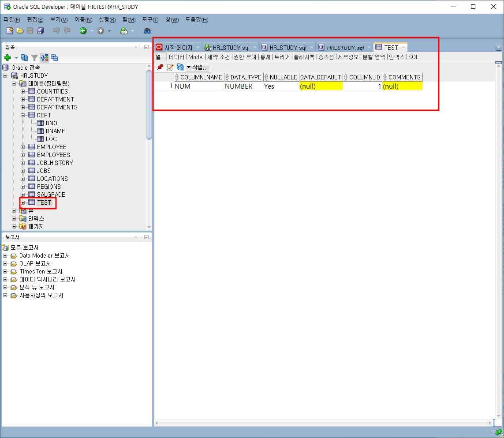The width and height of the screenshot is (504, 438).
Task: Expand the Data Modeler 보고서 folder
Action: point(5,255)
